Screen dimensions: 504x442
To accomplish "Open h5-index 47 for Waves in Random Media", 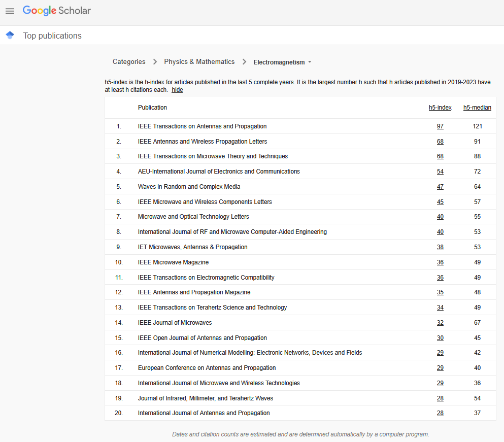I will [x=440, y=187].
